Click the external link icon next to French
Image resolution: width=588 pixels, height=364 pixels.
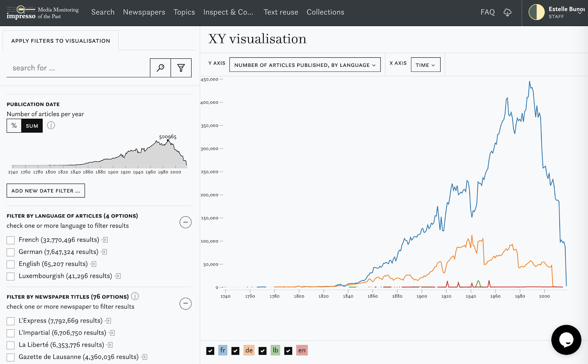pyautogui.click(x=105, y=239)
